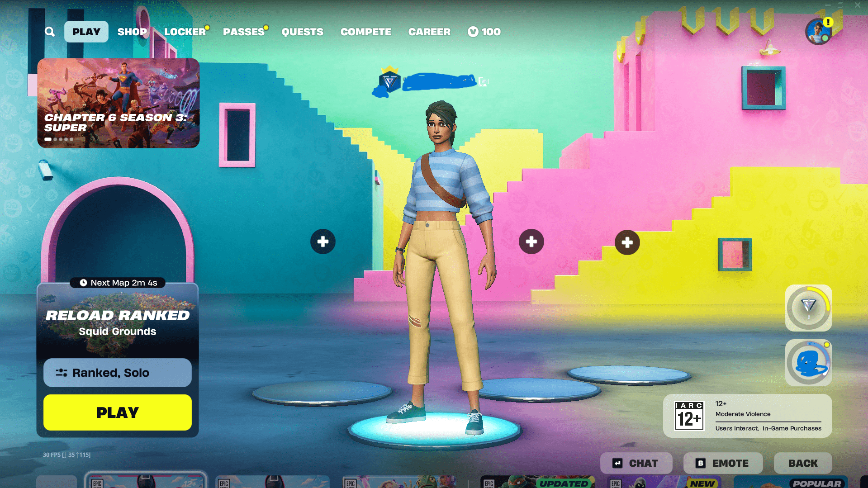Viewport: 868px width, 488px height.
Task: Open the profile avatar in top corner
Action: [819, 32]
